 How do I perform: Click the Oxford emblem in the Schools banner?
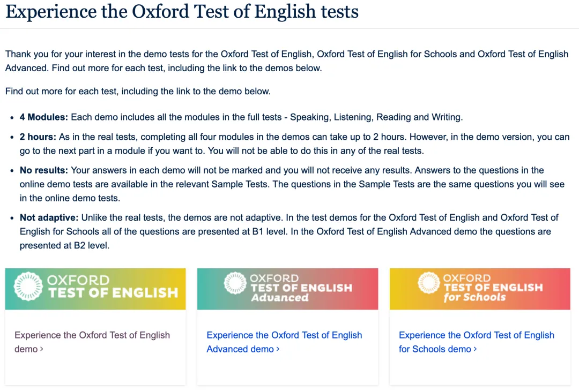point(428,284)
